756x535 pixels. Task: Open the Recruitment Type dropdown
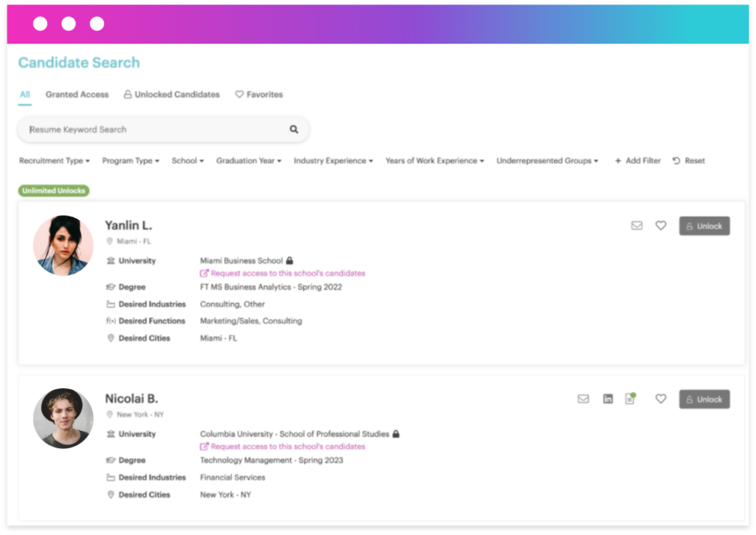[x=54, y=160]
